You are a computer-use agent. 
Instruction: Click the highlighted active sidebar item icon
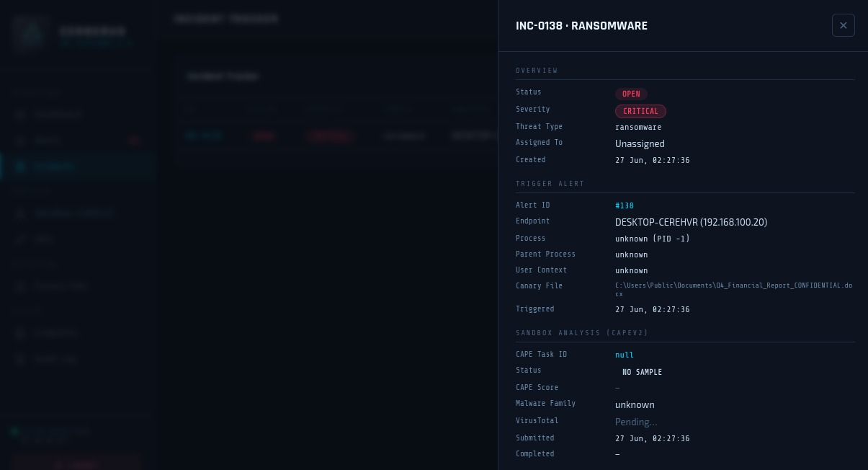(20, 167)
